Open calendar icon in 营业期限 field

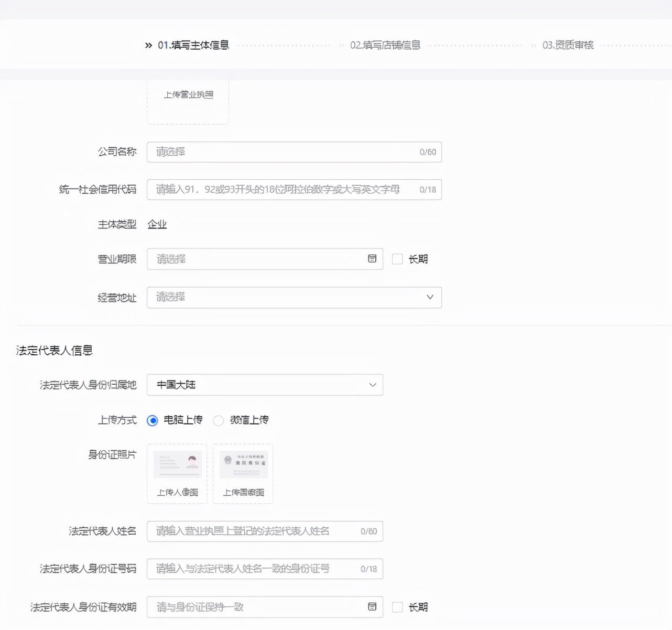pyautogui.click(x=372, y=259)
